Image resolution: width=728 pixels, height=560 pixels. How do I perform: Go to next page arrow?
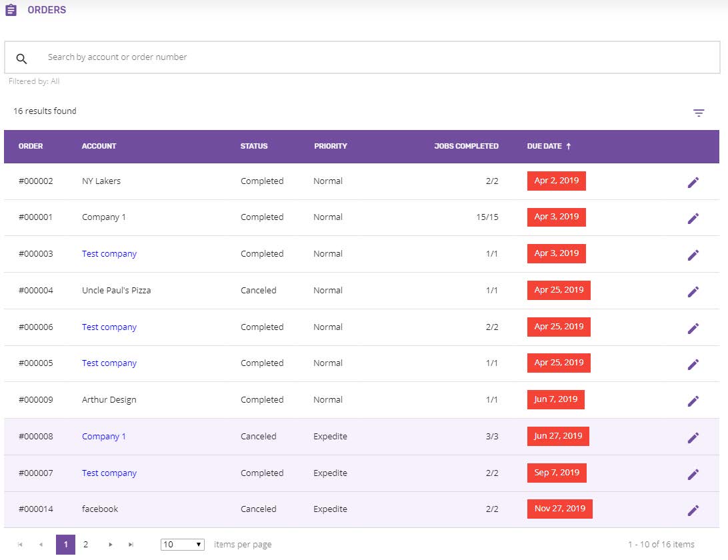click(x=111, y=545)
